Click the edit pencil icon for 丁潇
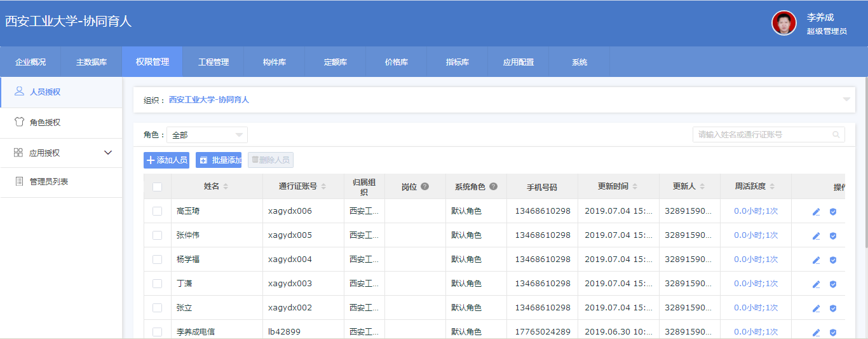868x339 pixels. coord(817,284)
